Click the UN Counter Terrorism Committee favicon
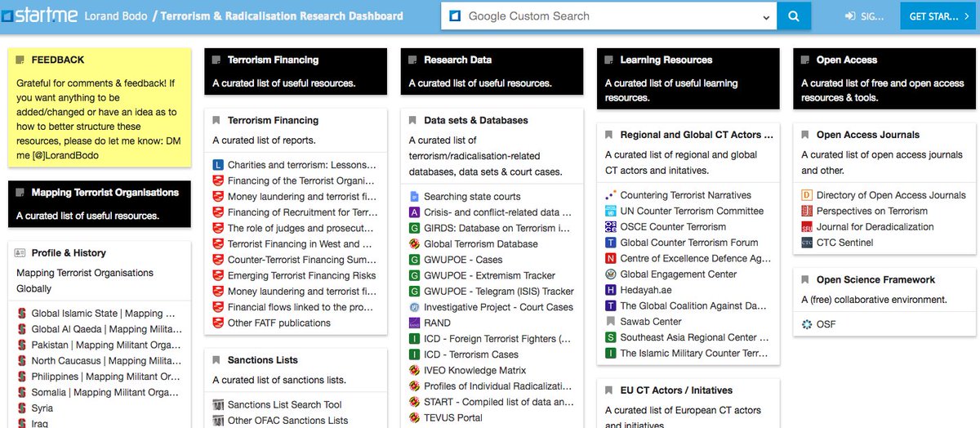The height and width of the screenshot is (428, 980). point(610,212)
